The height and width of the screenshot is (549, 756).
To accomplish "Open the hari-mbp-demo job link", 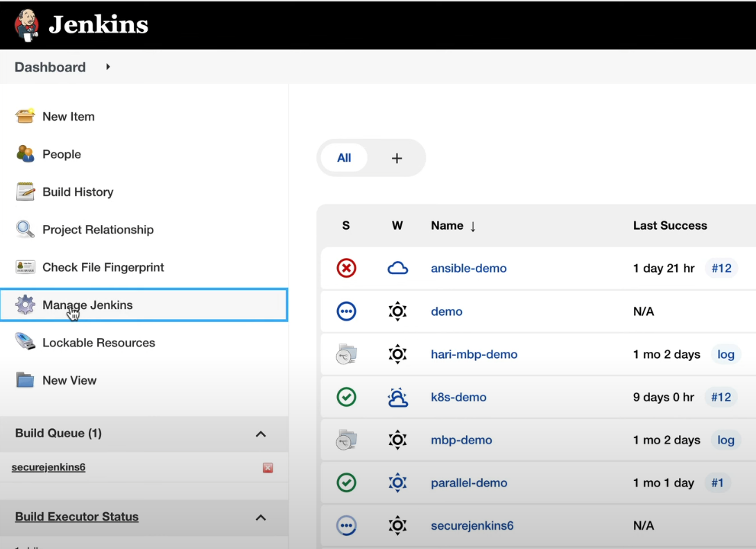I will [474, 354].
